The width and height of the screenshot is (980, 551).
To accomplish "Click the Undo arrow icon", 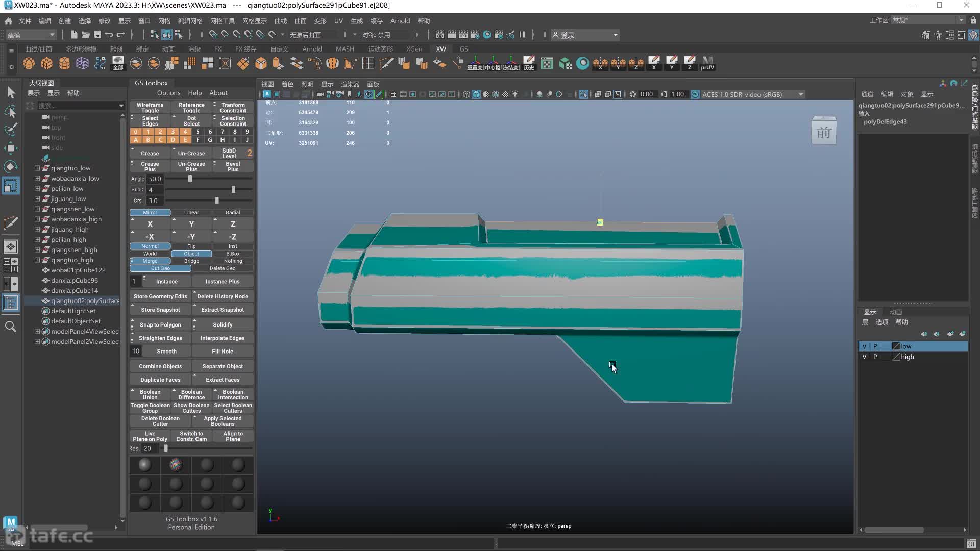I will [x=109, y=35].
